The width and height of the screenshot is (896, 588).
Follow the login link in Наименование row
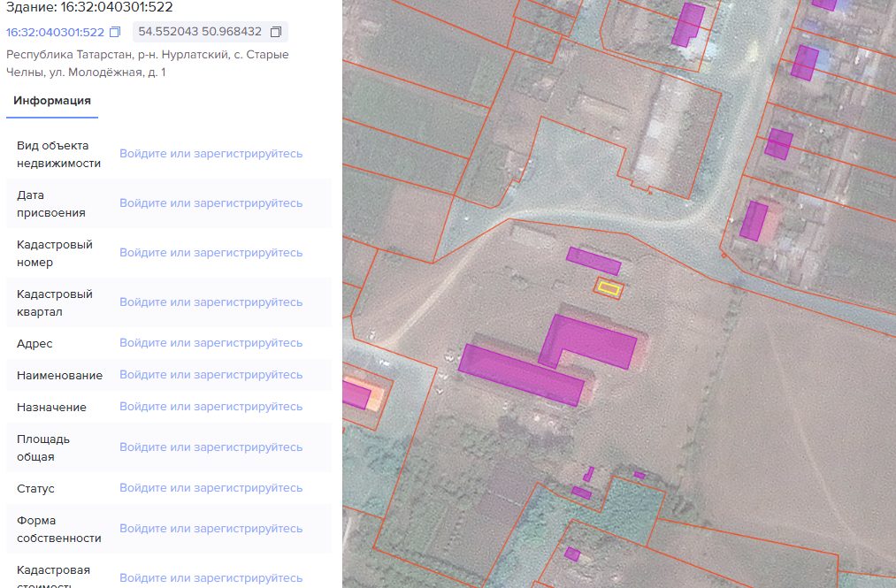pos(211,375)
